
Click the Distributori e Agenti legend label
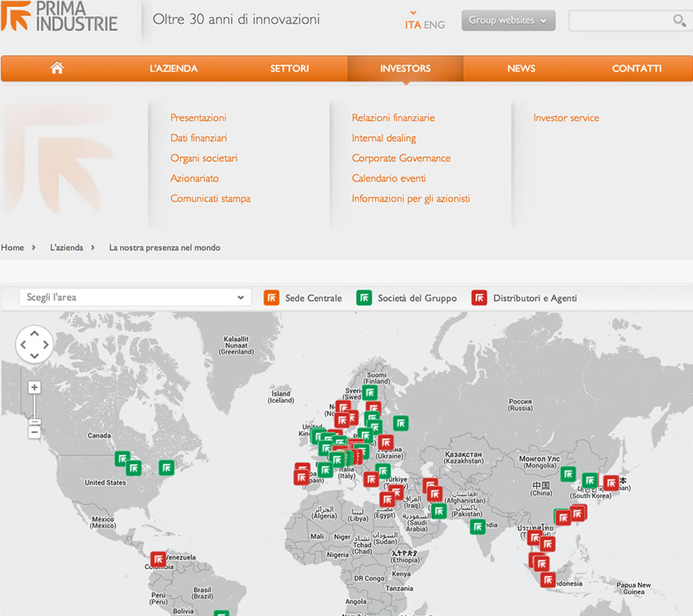pos(535,298)
